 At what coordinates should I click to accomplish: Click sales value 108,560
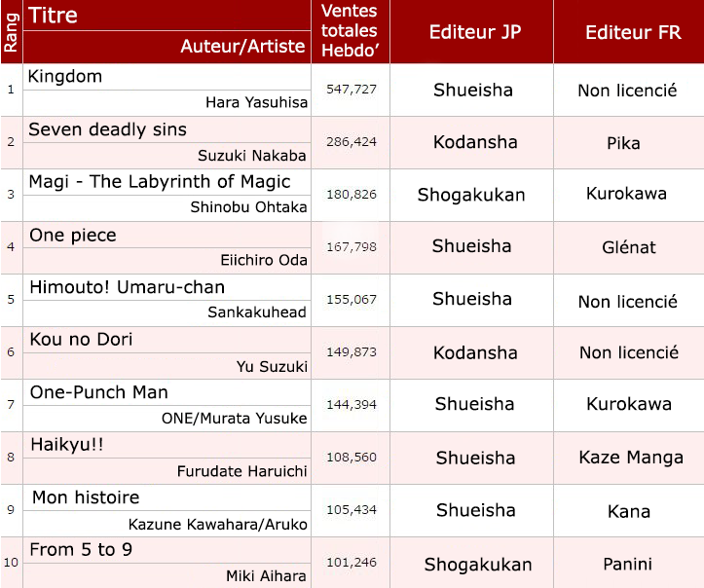[x=352, y=457]
